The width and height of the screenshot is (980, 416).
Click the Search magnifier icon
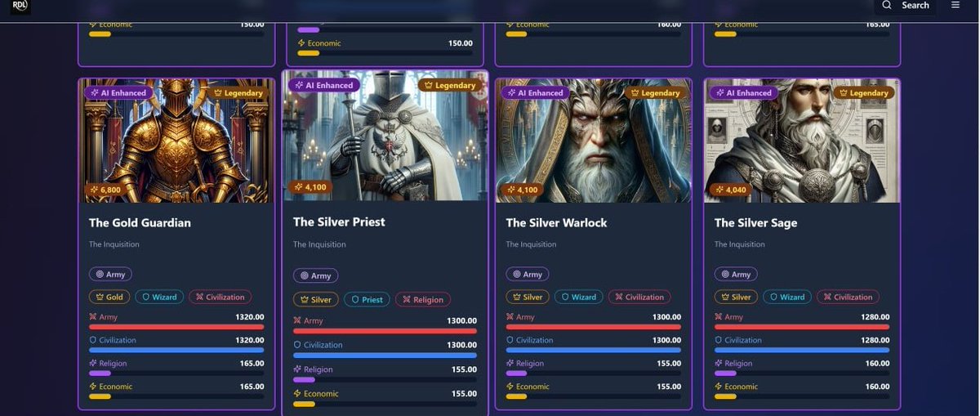[887, 5]
